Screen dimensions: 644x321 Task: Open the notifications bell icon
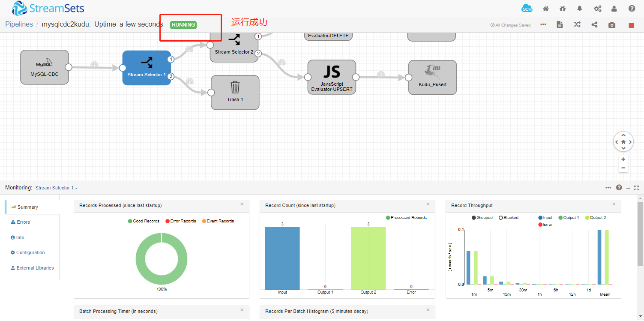point(580,9)
